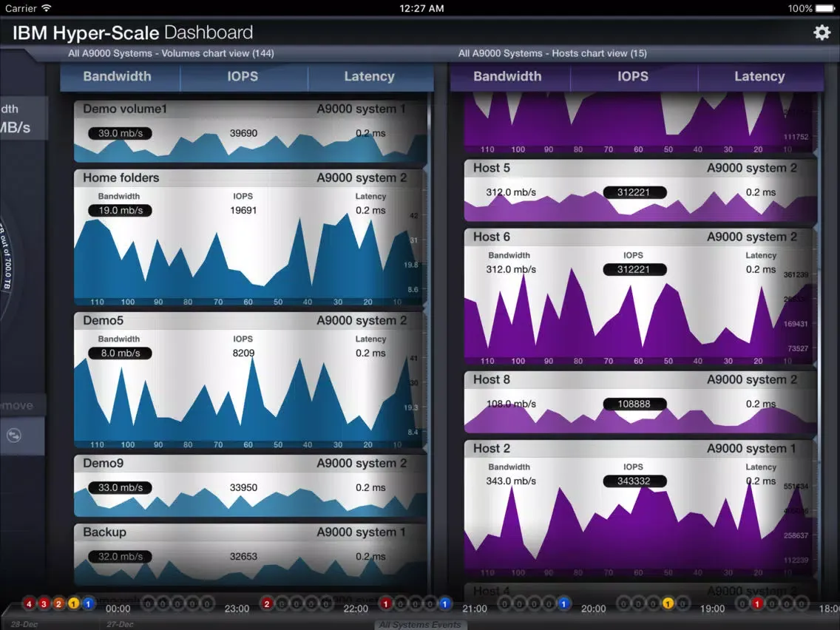Viewport: 840px width, 630px height.
Task: Select the yellow 1 badge before 19:00
Action: click(668, 603)
